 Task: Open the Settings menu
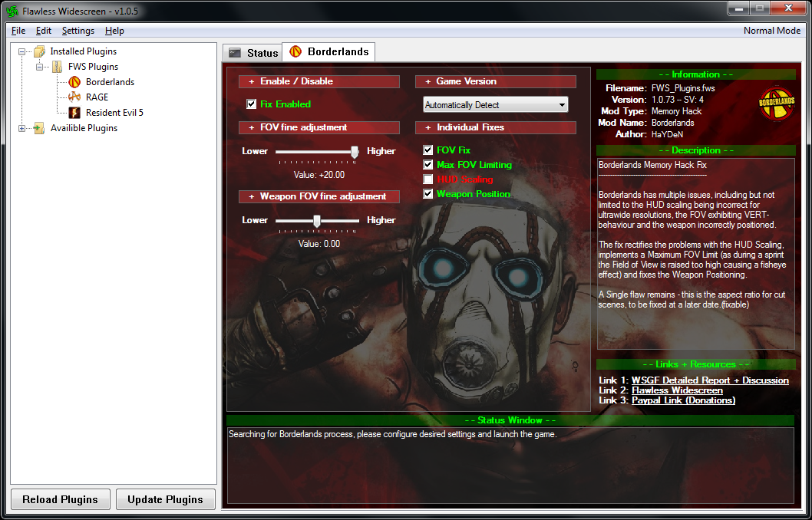click(78, 31)
